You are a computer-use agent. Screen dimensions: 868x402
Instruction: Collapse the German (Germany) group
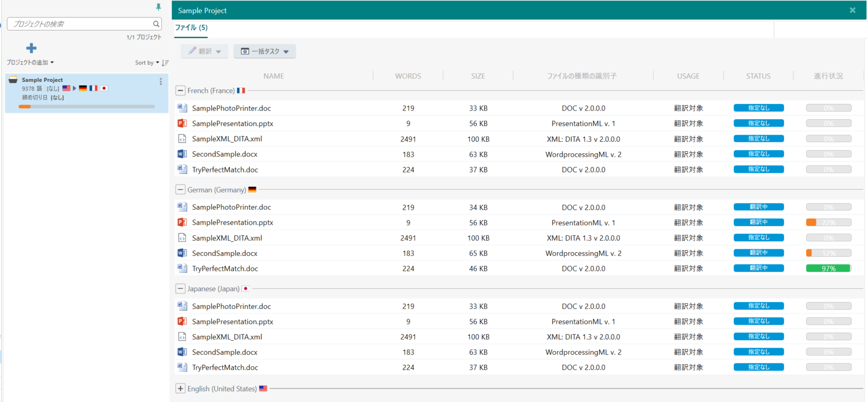181,189
